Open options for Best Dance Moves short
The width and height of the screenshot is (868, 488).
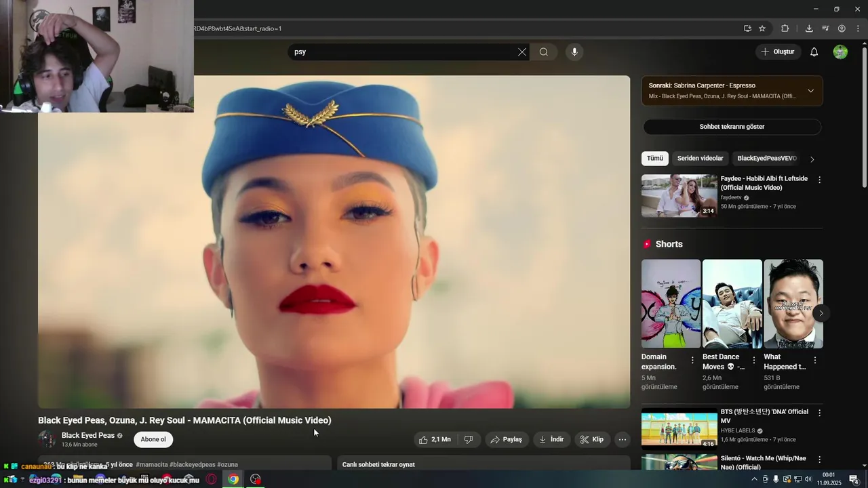pyautogui.click(x=753, y=360)
